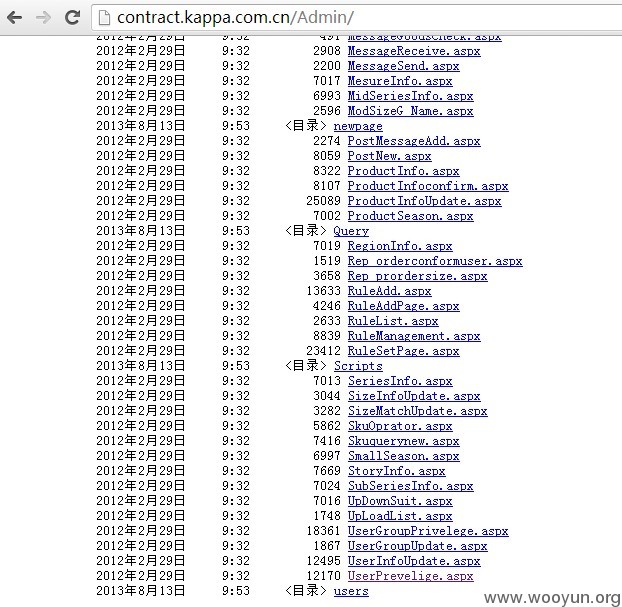Click date 2013年8月13日 in users row
Viewport: 622px width, 607px height.
click(140, 591)
